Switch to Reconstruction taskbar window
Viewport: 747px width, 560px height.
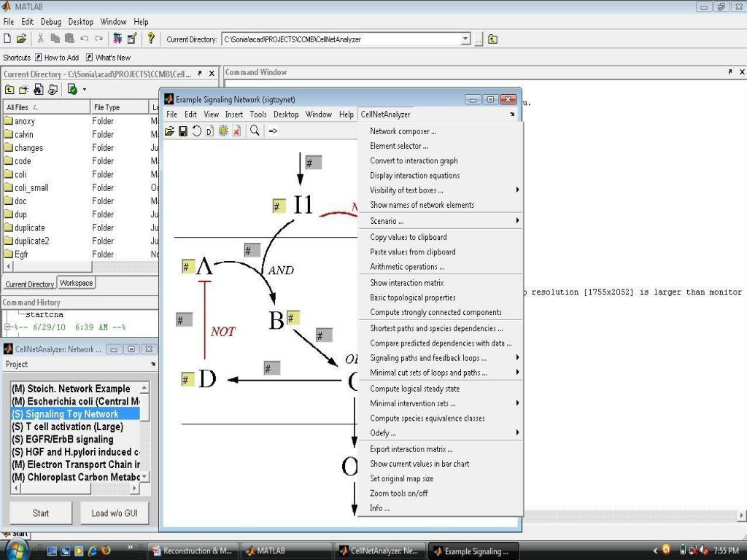coord(193,551)
